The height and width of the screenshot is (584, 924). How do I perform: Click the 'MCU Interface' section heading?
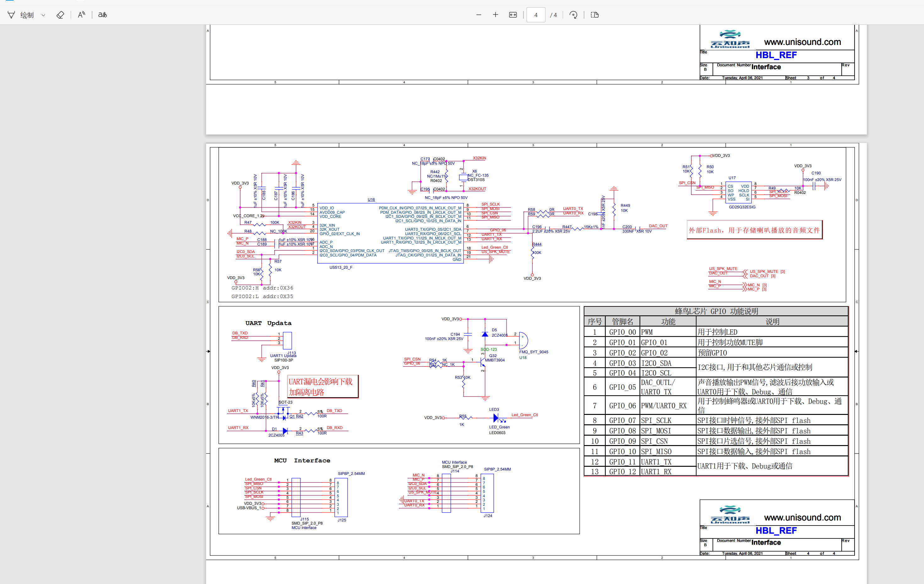302,460
